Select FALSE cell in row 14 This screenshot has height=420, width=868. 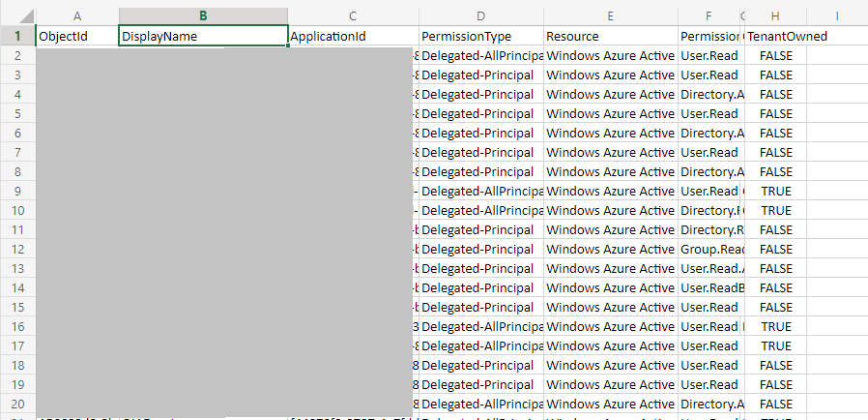[775, 287]
